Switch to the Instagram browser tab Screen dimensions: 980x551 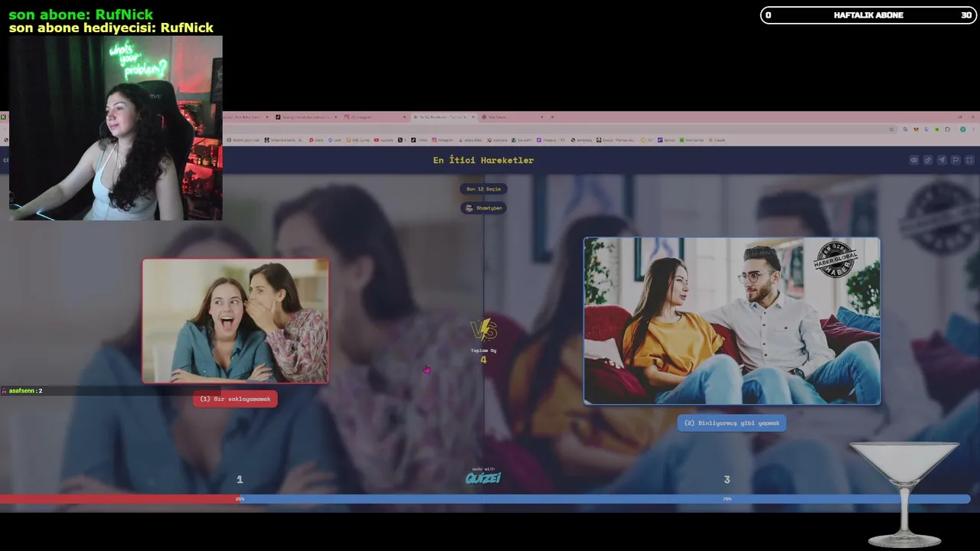(374, 117)
